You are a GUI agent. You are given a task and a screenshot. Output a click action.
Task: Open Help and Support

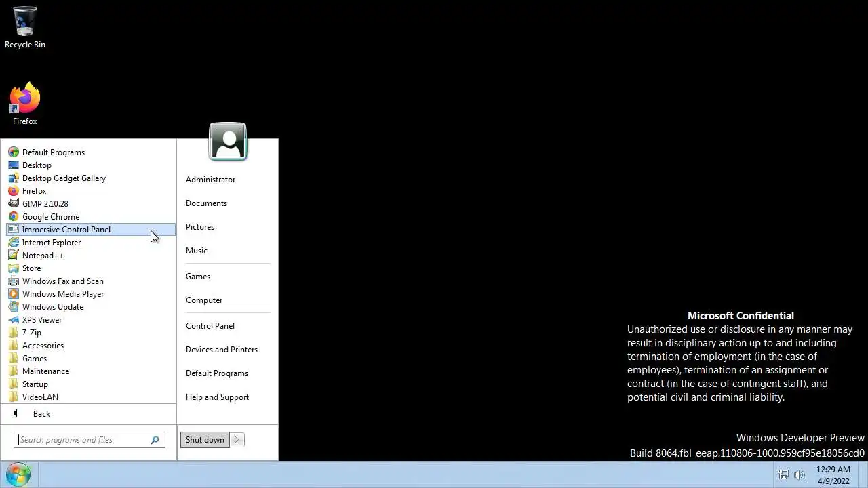(217, 397)
